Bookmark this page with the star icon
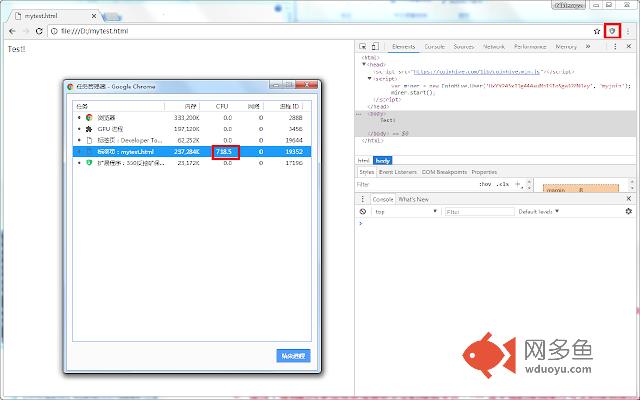The image size is (640, 400). coord(597,31)
